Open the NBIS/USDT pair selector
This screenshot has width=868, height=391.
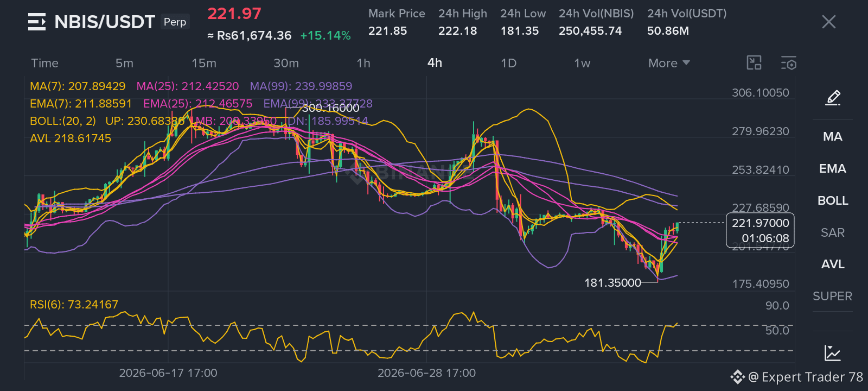[x=105, y=22]
